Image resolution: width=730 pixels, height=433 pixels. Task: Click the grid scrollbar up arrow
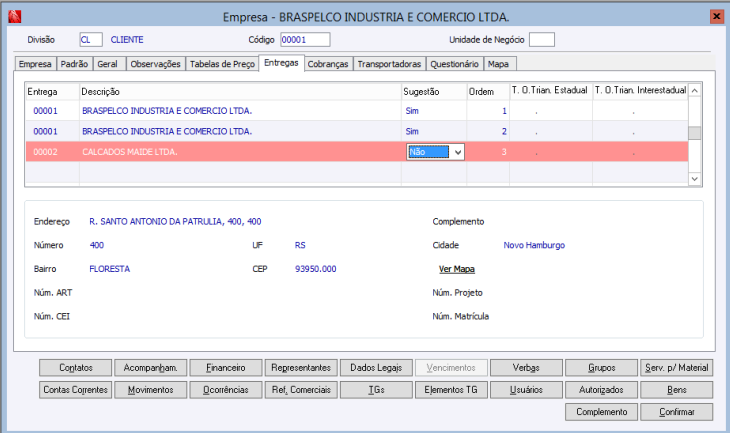pos(695,90)
